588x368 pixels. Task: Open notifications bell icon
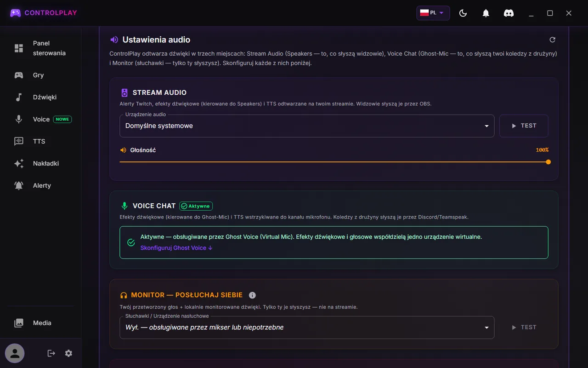point(486,13)
